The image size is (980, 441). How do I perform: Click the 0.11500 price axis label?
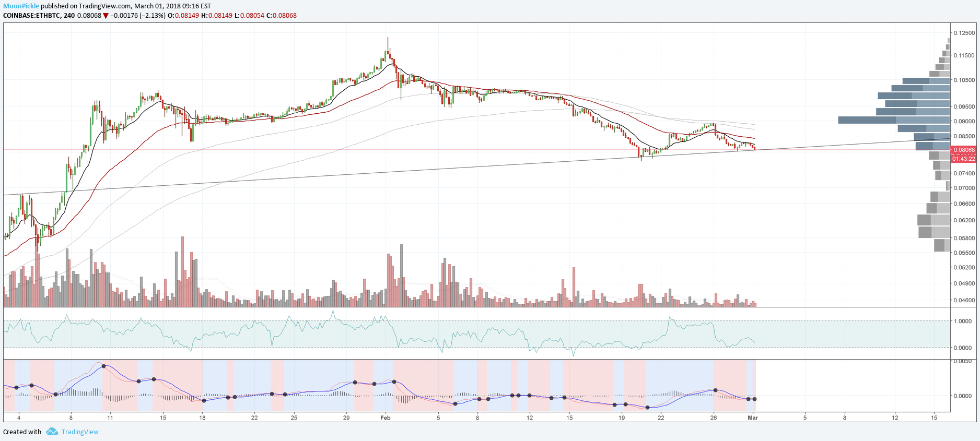[x=964, y=55]
